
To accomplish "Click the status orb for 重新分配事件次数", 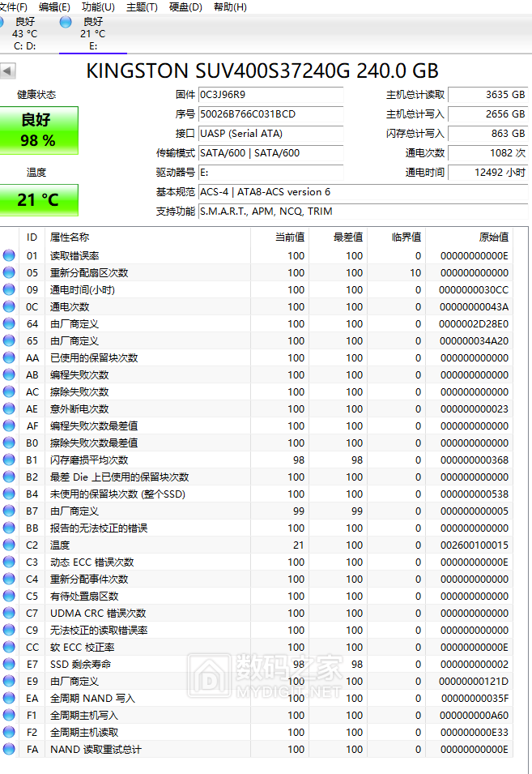I will 9,579.
